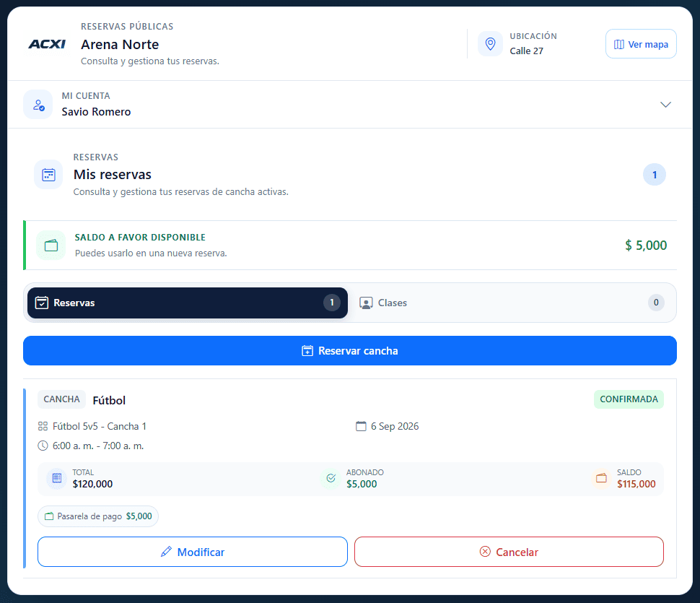This screenshot has height=603, width=700.
Task: Click the Cancelar button
Action: (509, 552)
